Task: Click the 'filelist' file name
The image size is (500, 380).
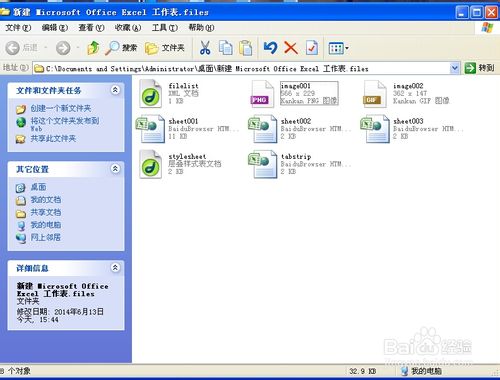Action: (183, 86)
